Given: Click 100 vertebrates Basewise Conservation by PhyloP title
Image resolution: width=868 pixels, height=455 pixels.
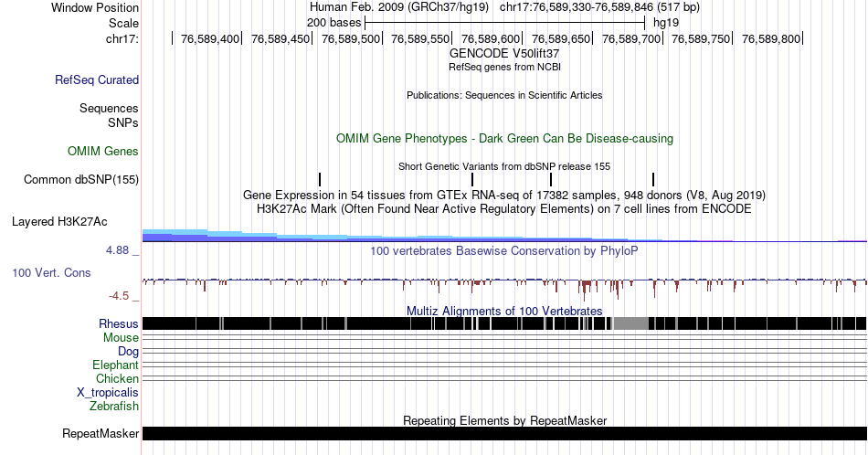Looking at the screenshot, I should click(504, 250).
